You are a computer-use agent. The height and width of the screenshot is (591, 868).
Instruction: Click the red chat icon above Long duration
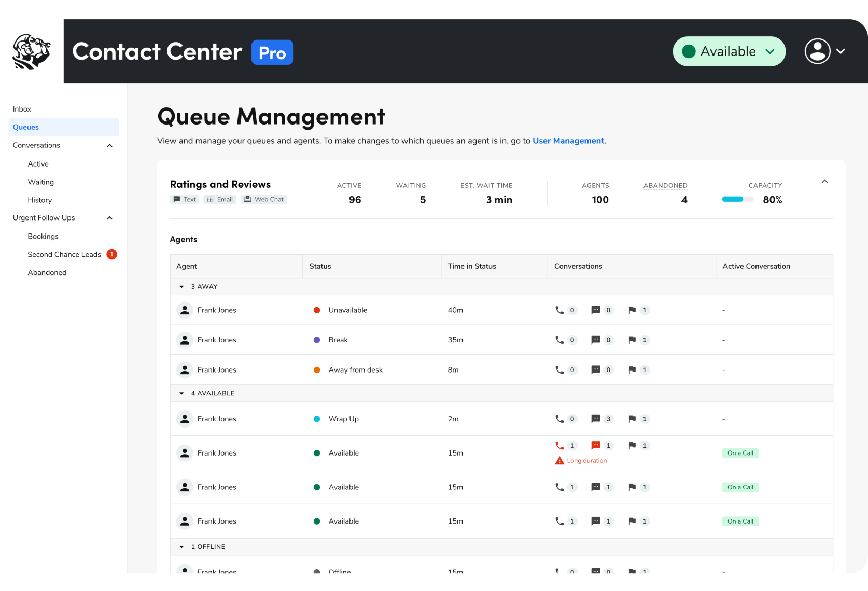tap(596, 445)
